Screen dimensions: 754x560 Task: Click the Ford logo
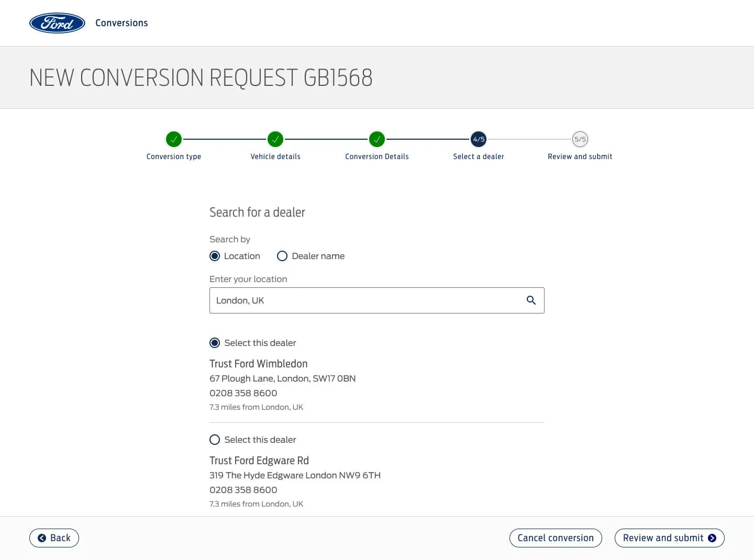pyautogui.click(x=57, y=23)
